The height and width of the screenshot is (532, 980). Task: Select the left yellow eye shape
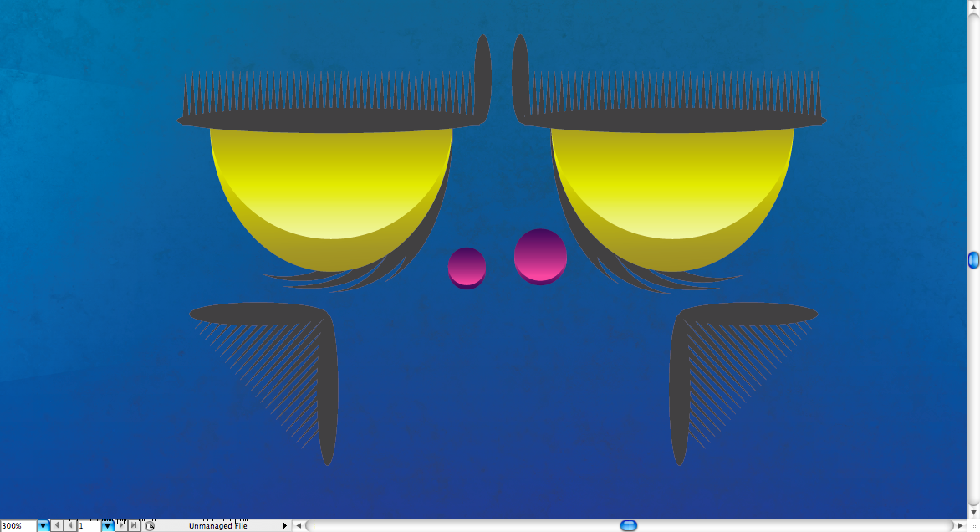tap(331, 192)
